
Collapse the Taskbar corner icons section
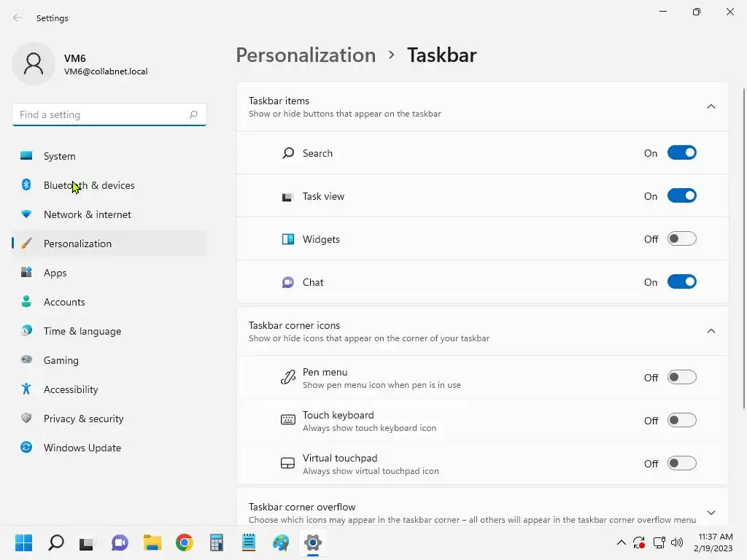pyautogui.click(x=711, y=331)
